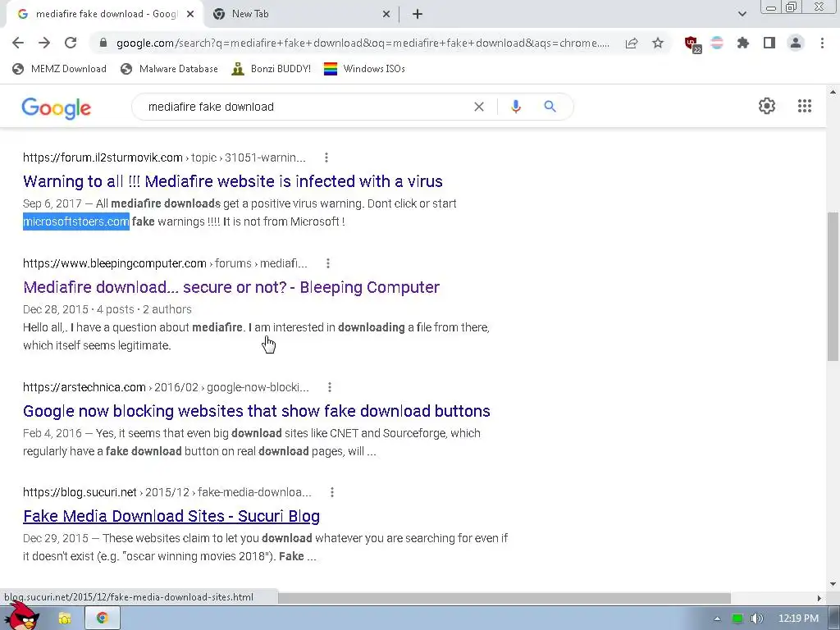Toggle the Chrome side panel
Image resolution: width=840 pixels, height=630 pixels.
769,43
